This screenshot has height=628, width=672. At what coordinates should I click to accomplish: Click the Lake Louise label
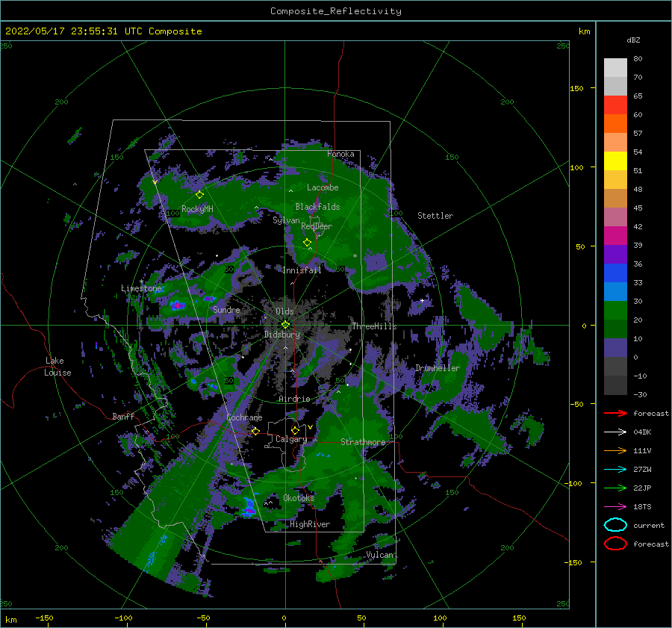tap(57, 367)
